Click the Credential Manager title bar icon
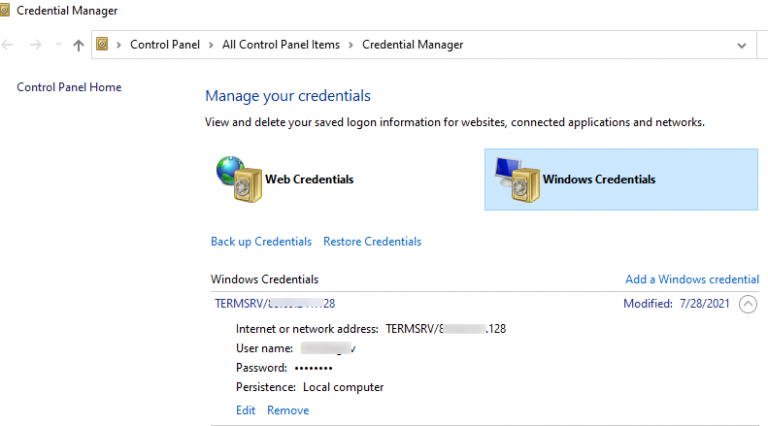 click(4, 10)
